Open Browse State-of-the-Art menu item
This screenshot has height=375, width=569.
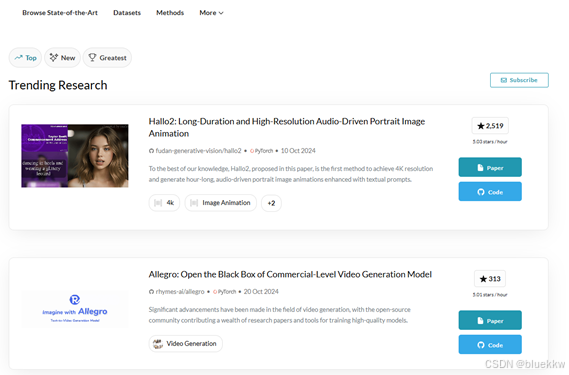pyautogui.click(x=60, y=13)
